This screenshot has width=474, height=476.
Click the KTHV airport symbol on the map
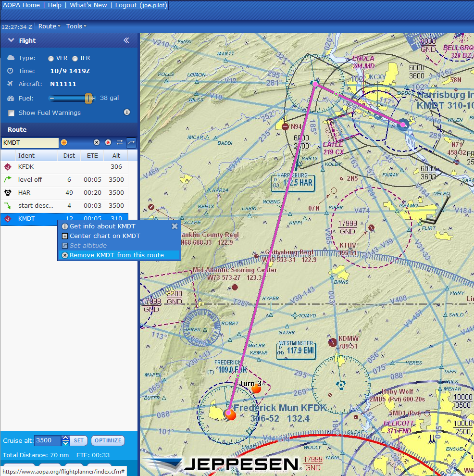click(x=371, y=228)
